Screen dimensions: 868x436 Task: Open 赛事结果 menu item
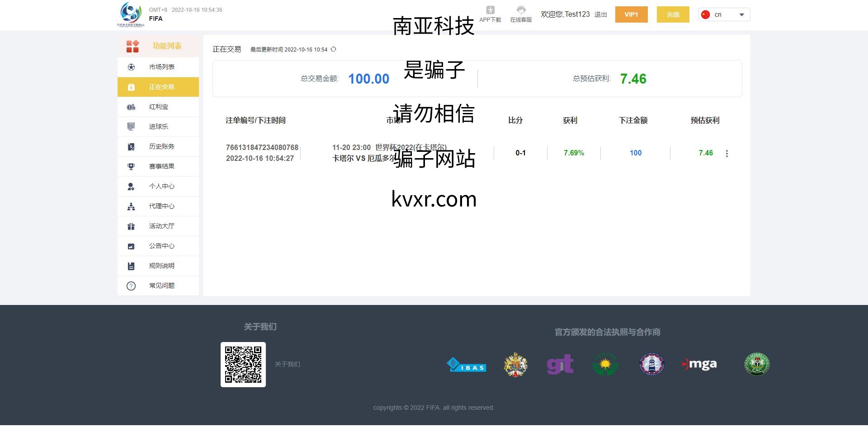click(x=158, y=166)
